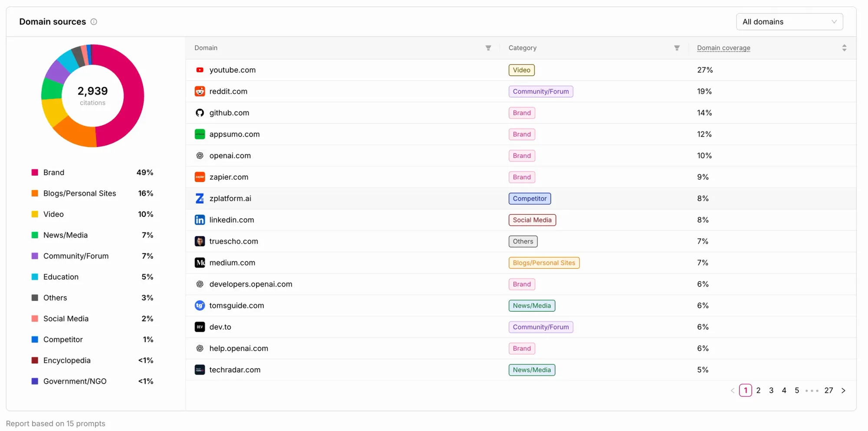868x431 pixels.
Task: Click the reddit.com favicon
Action: [x=200, y=91]
